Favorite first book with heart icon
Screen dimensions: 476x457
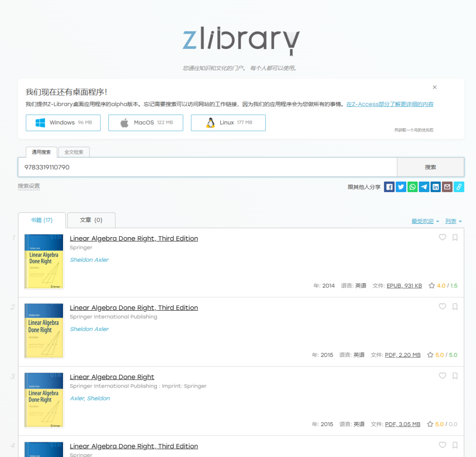coord(443,238)
